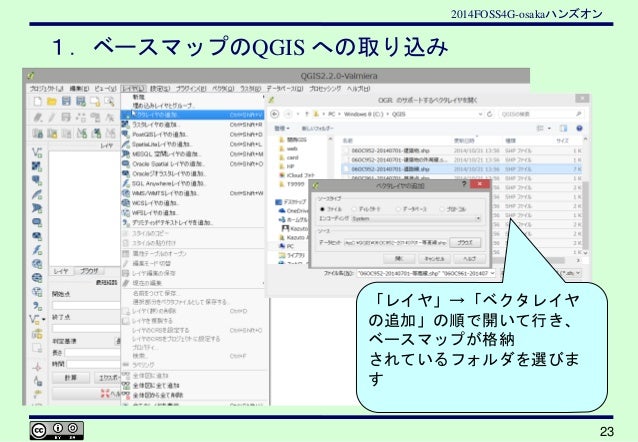Click add WCS layer globe sidebar icon
Image resolution: width=638 pixels, height=442 pixels.
37,278
